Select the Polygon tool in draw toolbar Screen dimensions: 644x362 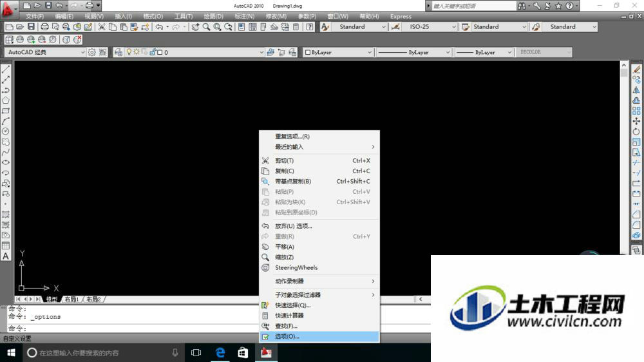pyautogui.click(x=6, y=100)
